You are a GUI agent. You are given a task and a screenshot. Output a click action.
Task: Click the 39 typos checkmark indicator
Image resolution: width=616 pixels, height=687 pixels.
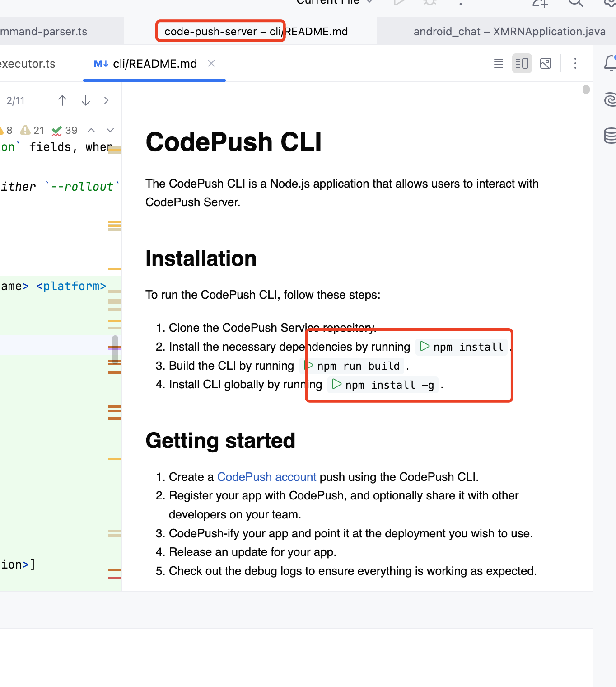[65, 130]
